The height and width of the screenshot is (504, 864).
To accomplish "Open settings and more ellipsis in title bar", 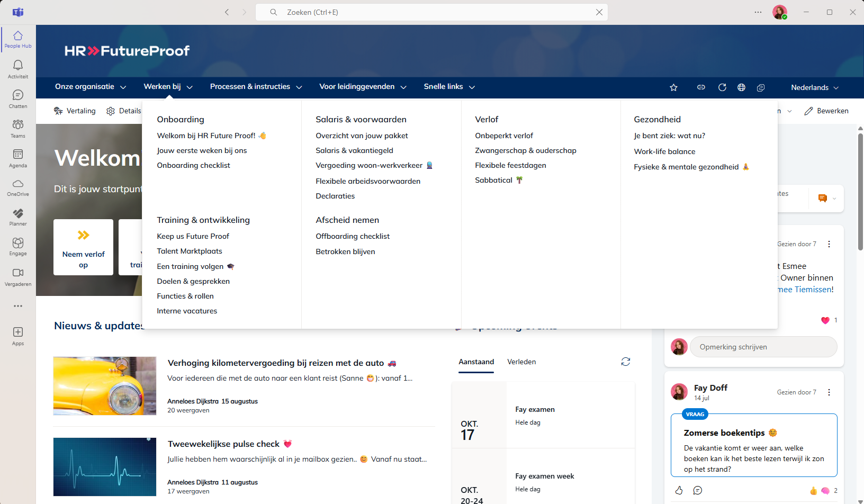I will point(758,12).
